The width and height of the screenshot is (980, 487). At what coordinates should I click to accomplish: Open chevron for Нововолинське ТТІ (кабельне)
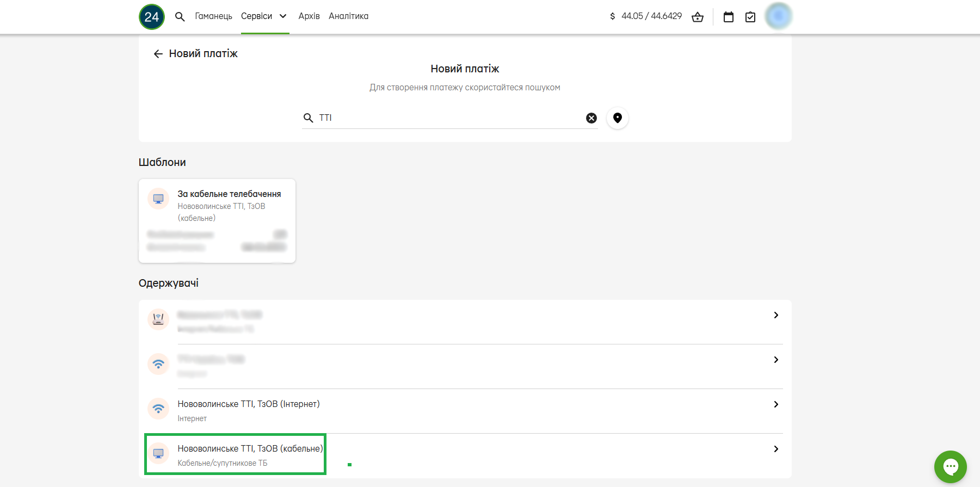776,449
